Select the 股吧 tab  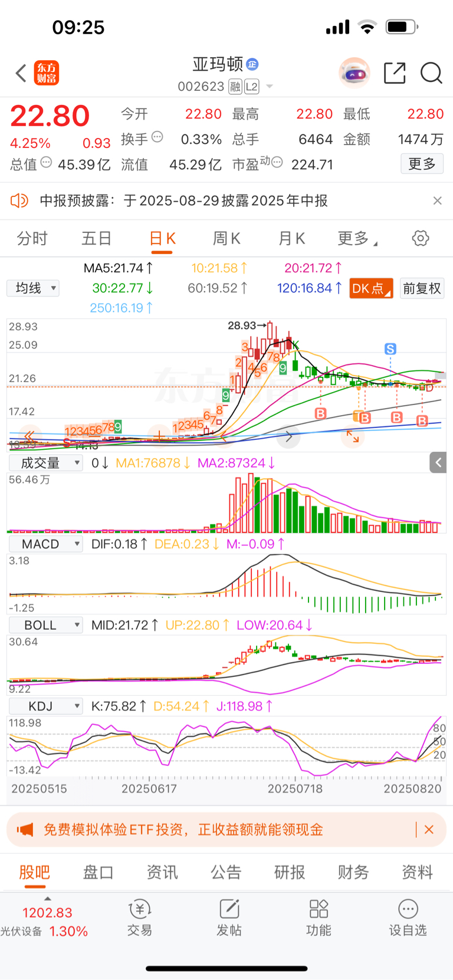pos(34,872)
